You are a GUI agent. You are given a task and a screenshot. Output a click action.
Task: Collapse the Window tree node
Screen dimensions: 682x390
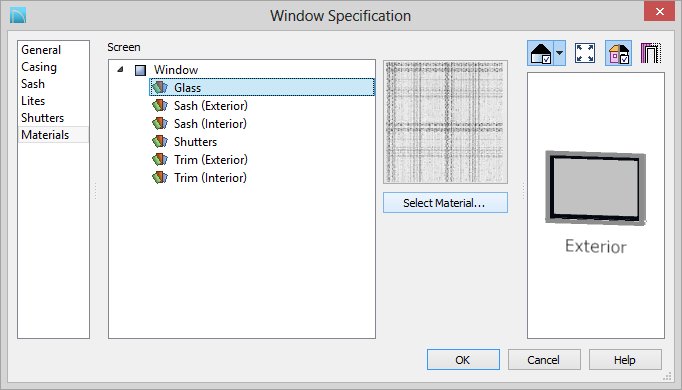(x=120, y=69)
